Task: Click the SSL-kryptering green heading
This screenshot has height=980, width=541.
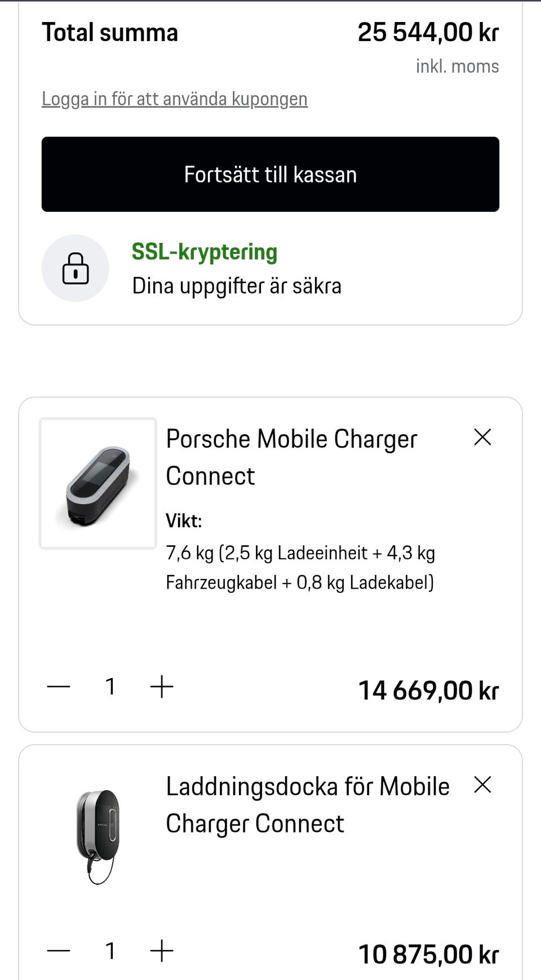Action: (205, 252)
